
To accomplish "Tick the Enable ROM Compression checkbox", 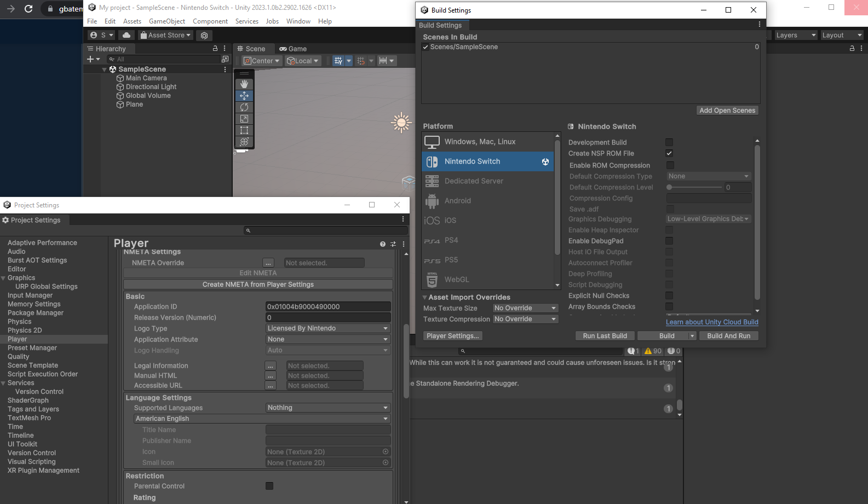I will pyautogui.click(x=670, y=165).
